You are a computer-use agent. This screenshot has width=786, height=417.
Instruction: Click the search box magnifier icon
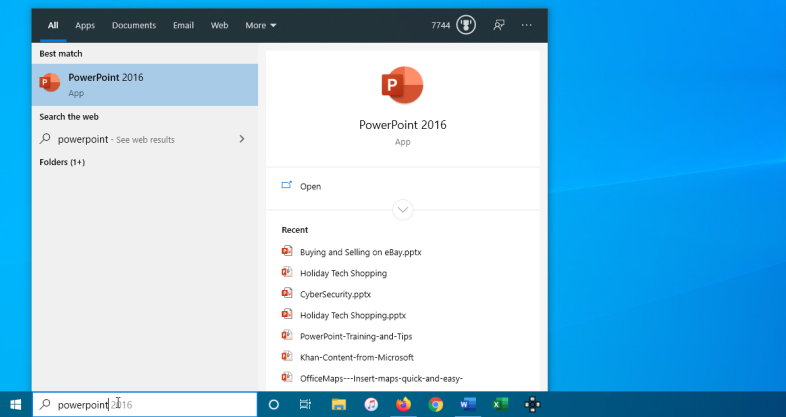pyautogui.click(x=45, y=404)
